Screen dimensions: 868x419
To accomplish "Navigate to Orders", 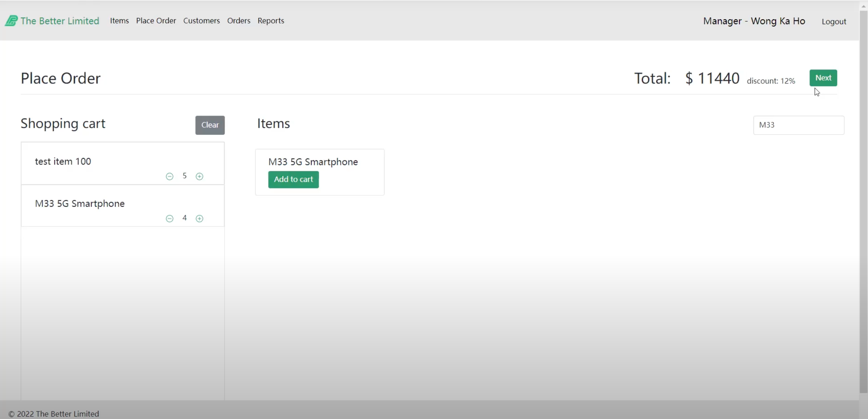I will (239, 21).
